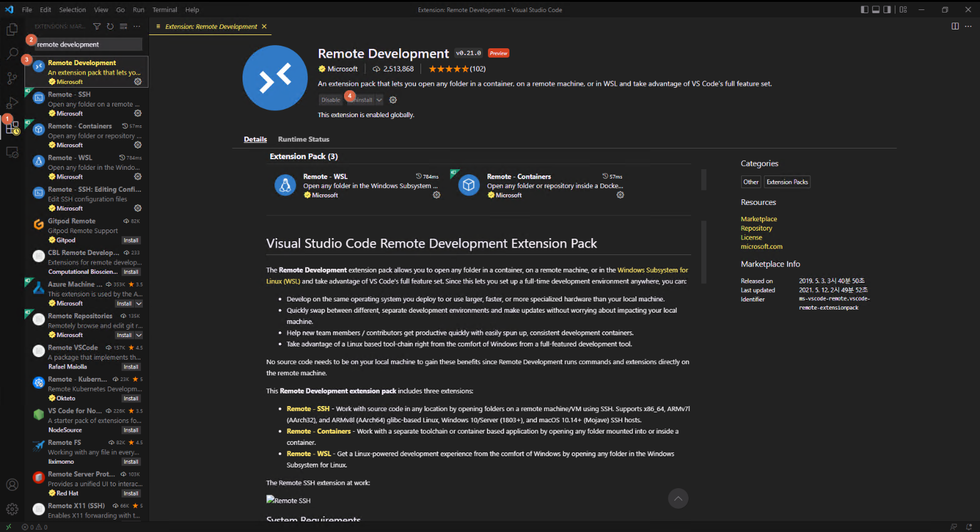This screenshot has width=980, height=532.
Task: Open gear for Remote - WSL in Extension Pack
Action: coord(437,195)
